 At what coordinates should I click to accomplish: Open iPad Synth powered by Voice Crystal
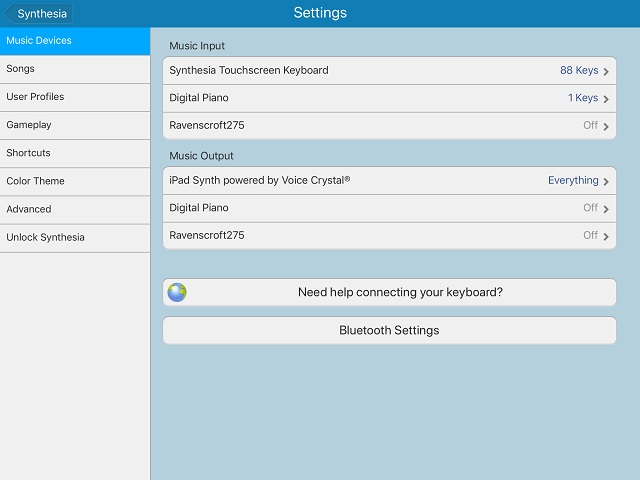point(389,180)
